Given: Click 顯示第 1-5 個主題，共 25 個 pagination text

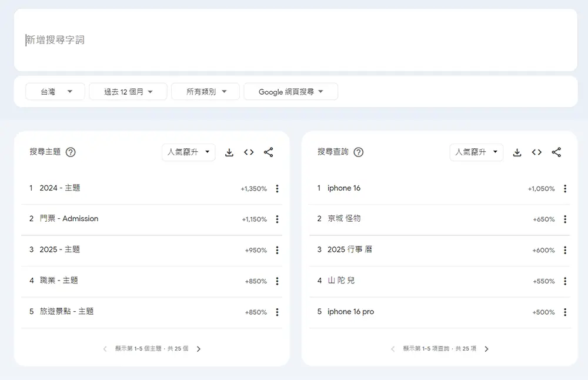Looking at the screenshot, I should pyautogui.click(x=152, y=349).
